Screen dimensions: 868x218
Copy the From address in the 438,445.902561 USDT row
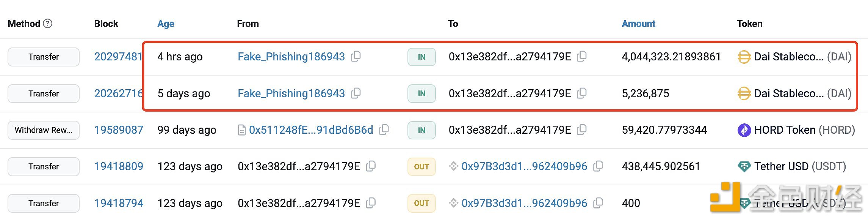pyautogui.click(x=371, y=166)
